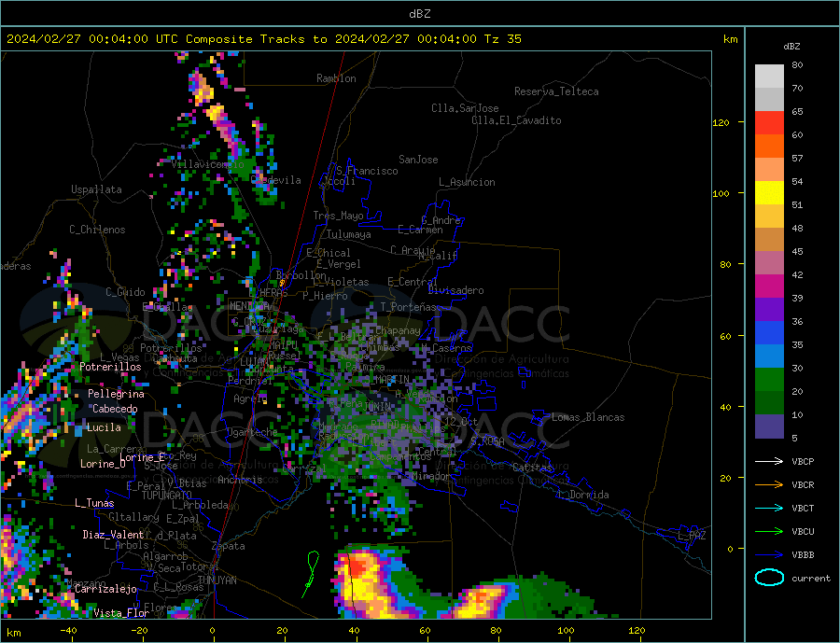Click the 100 tick on vertical axis
Viewport: 840px width, 643px height.
click(x=721, y=193)
